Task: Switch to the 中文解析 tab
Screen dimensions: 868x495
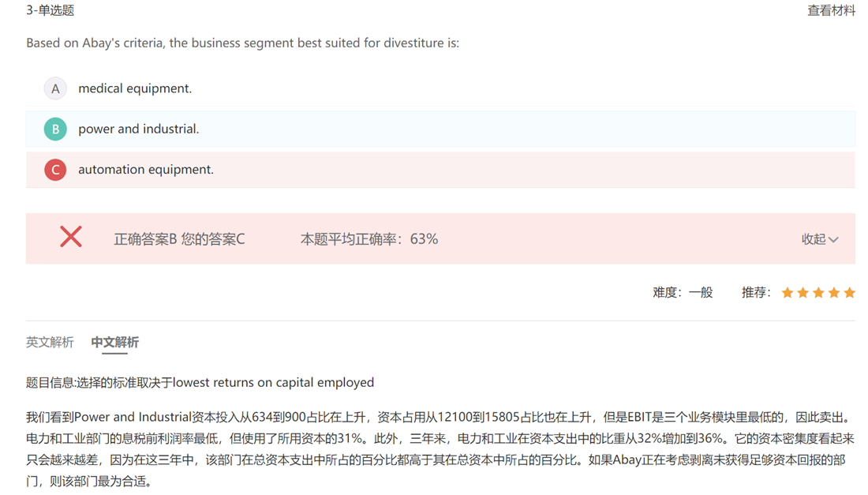Action: point(114,342)
